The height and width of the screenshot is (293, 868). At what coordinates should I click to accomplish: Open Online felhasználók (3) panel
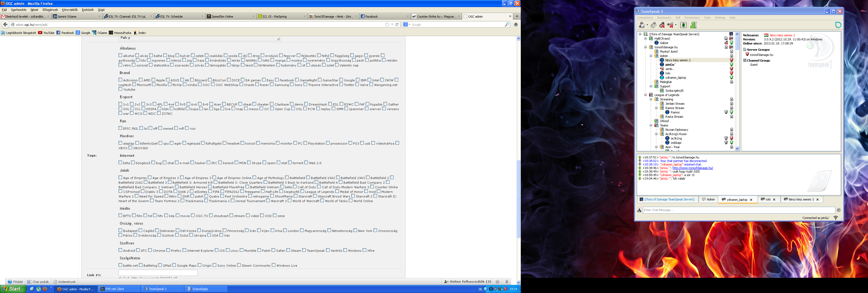pos(468,282)
